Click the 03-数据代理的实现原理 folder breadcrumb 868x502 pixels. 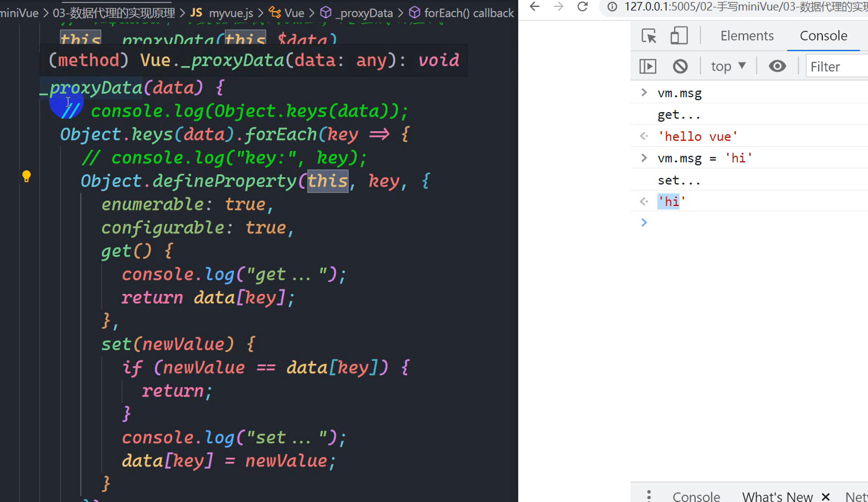pyautogui.click(x=114, y=13)
